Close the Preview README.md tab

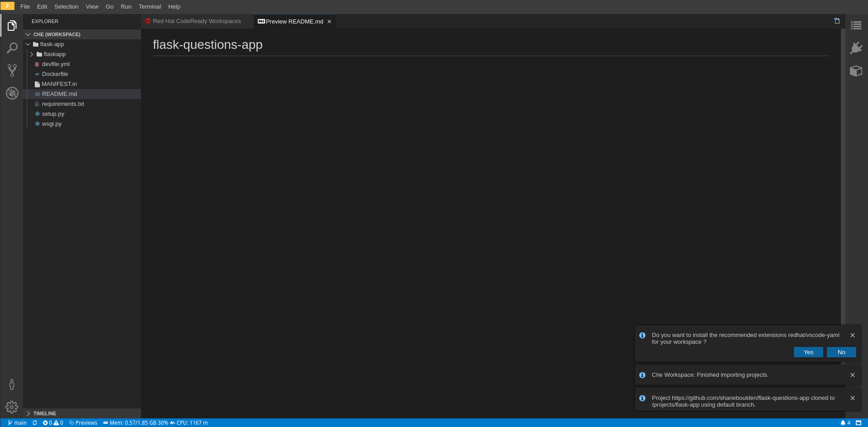click(329, 22)
